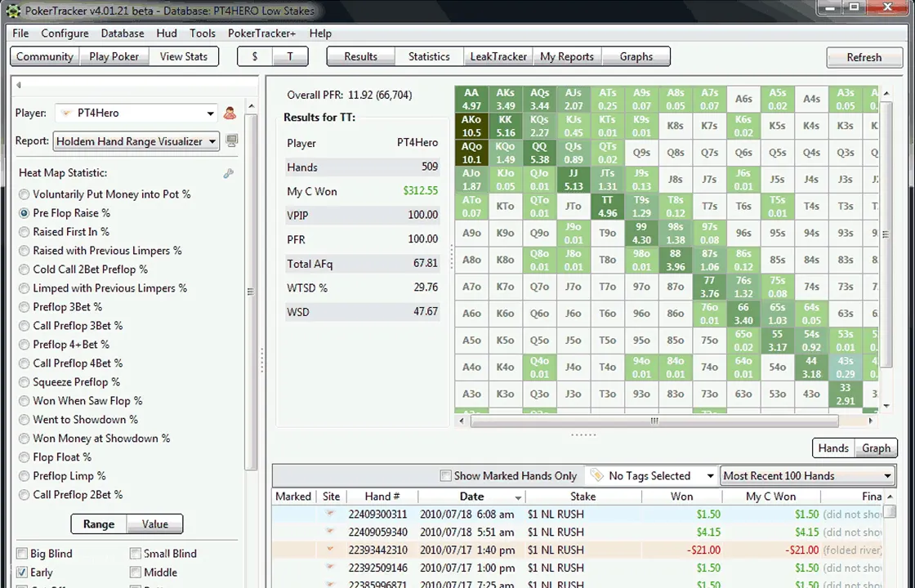This screenshot has height=588, width=915.
Task: Expand the No Tags Selected dropdown
Action: coord(710,476)
